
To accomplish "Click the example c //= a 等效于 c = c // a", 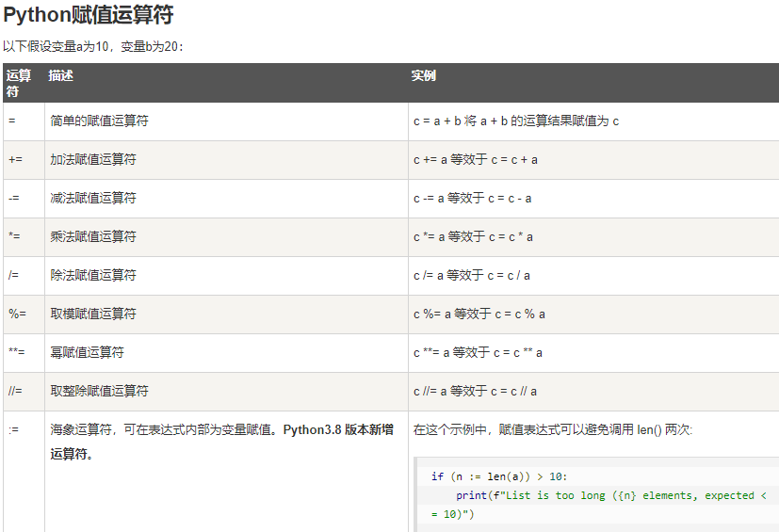I will [x=475, y=391].
